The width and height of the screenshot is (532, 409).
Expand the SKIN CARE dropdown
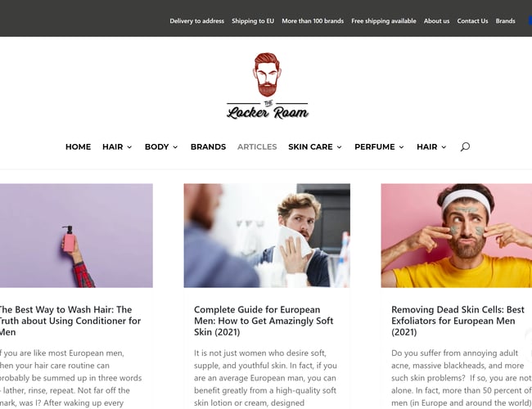click(x=315, y=147)
